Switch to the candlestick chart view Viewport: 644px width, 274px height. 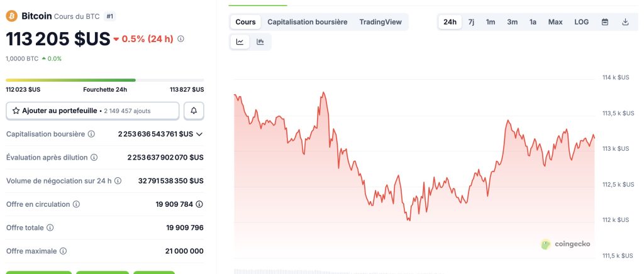260,42
